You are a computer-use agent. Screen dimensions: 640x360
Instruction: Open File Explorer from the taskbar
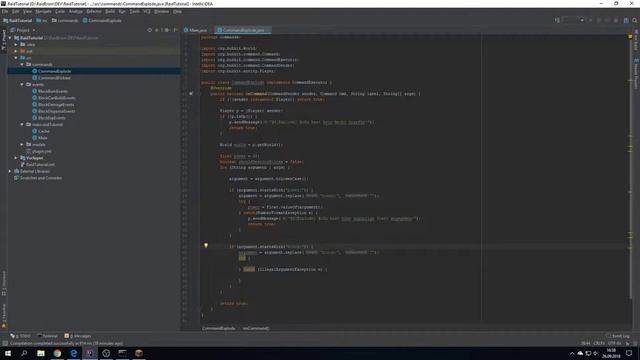(x=41, y=353)
